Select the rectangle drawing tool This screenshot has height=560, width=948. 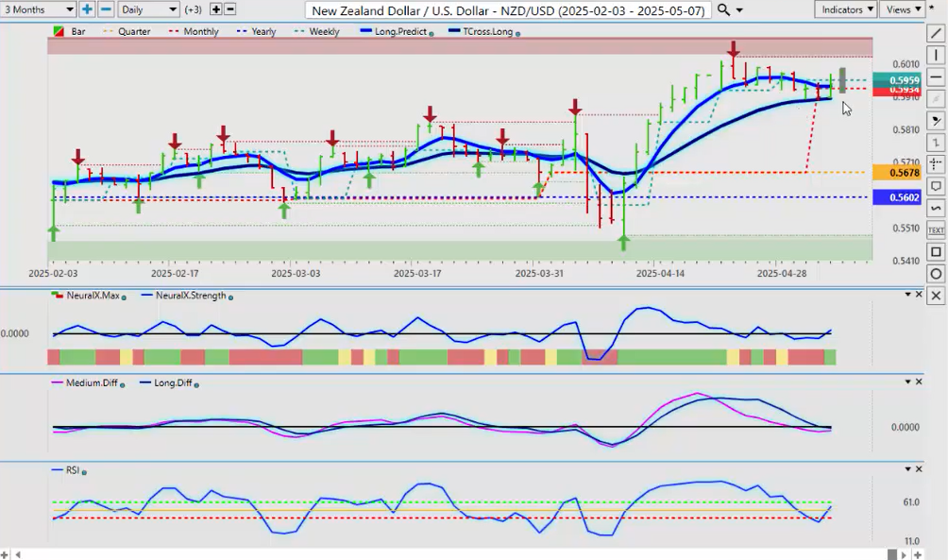tap(936, 252)
